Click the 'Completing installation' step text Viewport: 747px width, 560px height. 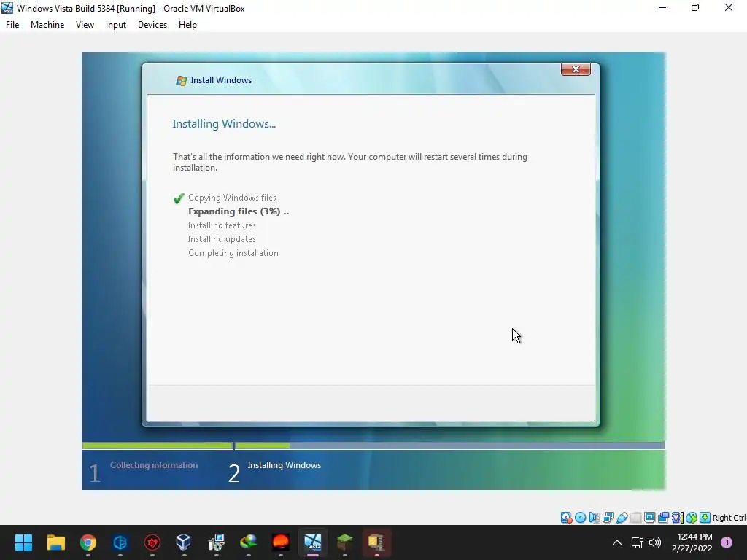point(233,253)
